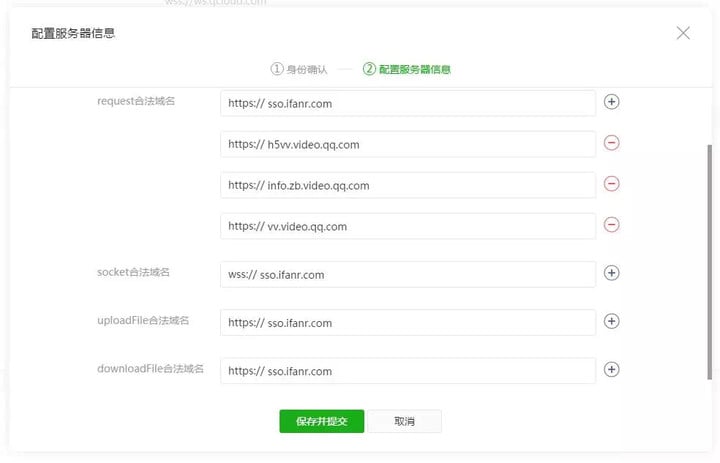This screenshot has height=463, width=720.
Task: Add another downloadFile domain with plus icon
Action: tap(611, 369)
